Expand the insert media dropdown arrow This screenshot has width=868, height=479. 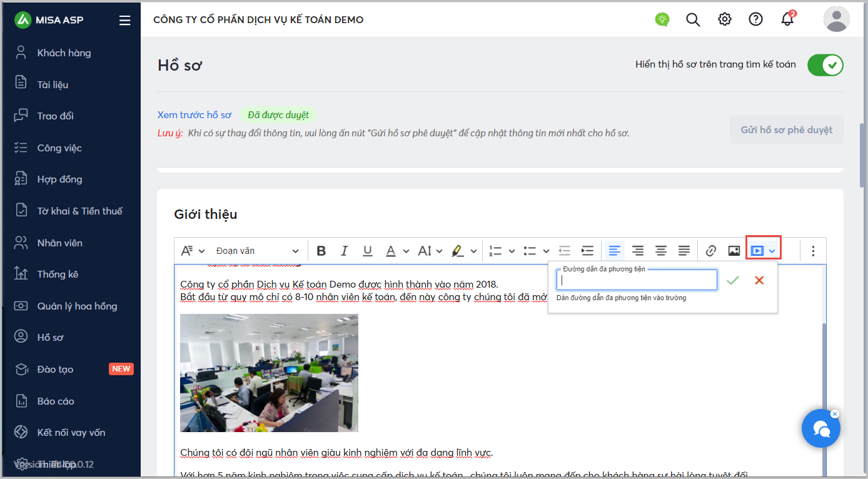coord(772,251)
